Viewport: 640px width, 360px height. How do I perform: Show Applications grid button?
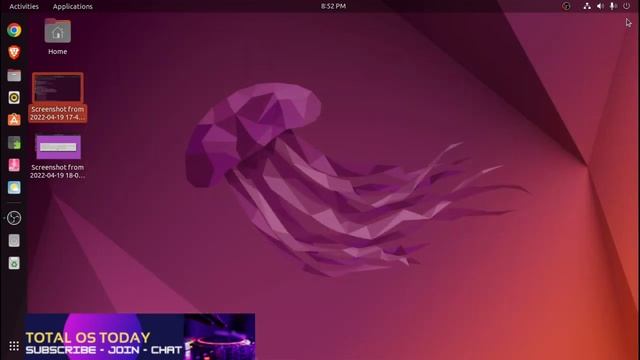(x=14, y=346)
